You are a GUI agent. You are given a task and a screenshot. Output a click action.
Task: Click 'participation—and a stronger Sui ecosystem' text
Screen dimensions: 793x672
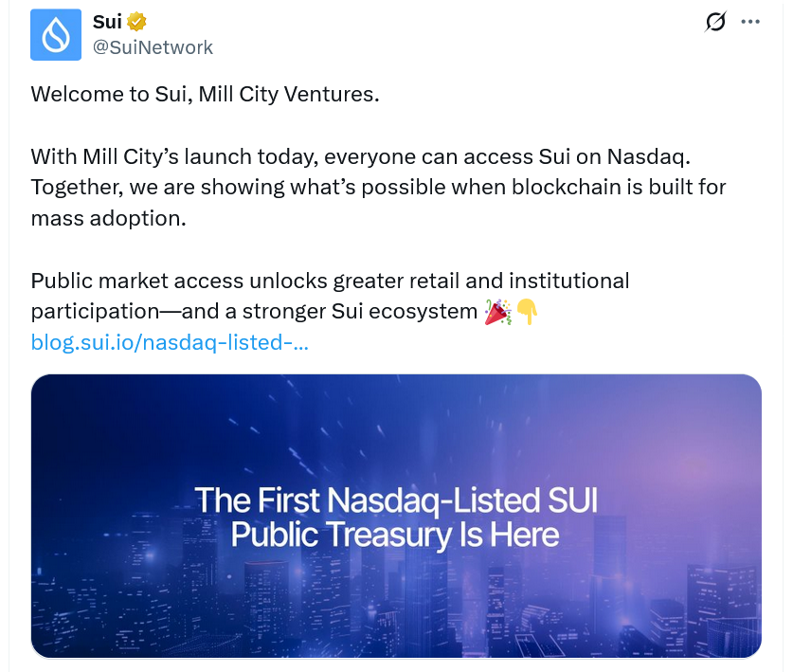point(253,312)
